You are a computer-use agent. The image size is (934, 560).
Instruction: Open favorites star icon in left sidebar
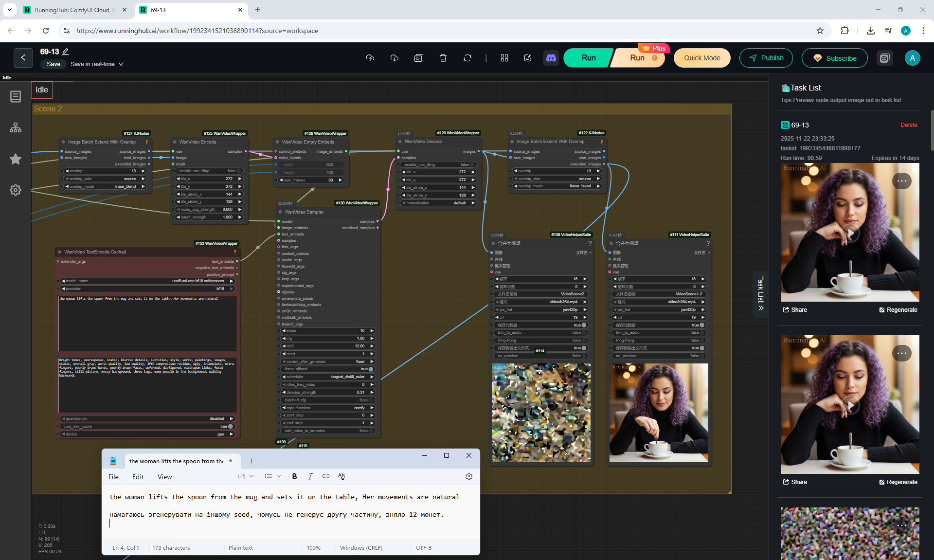[x=16, y=159]
